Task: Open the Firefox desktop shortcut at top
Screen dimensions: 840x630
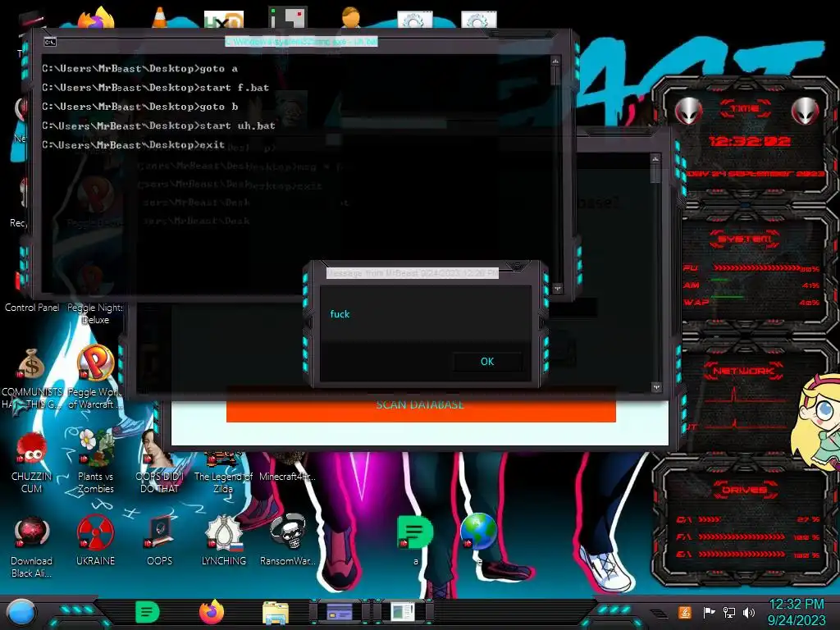Action: tap(95, 18)
